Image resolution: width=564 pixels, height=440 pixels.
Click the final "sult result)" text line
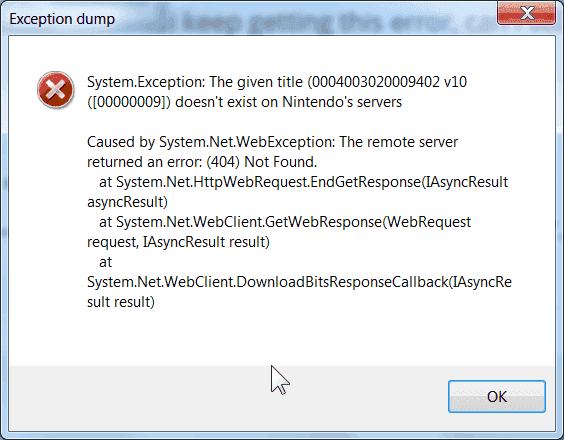point(121,302)
